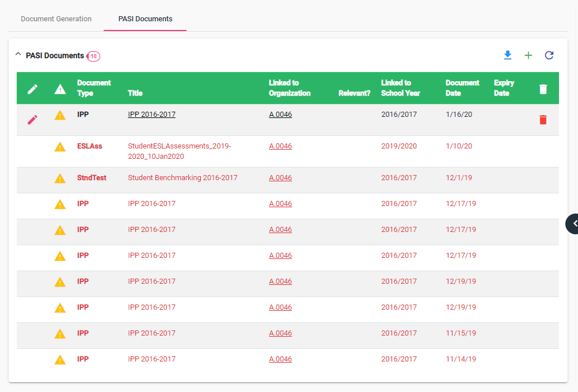Click the download icon in PASI Documents header
The image size is (578, 392).
tap(507, 55)
